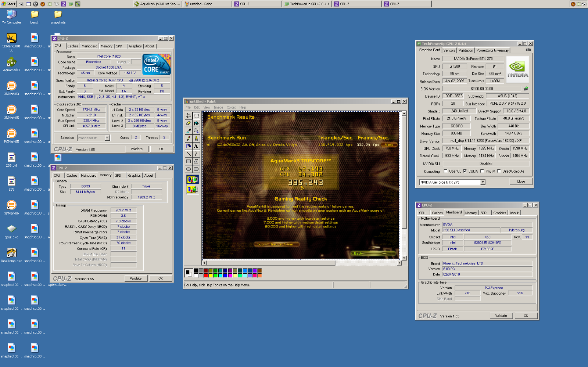Click the Close button in GPU-Z

[521, 181]
